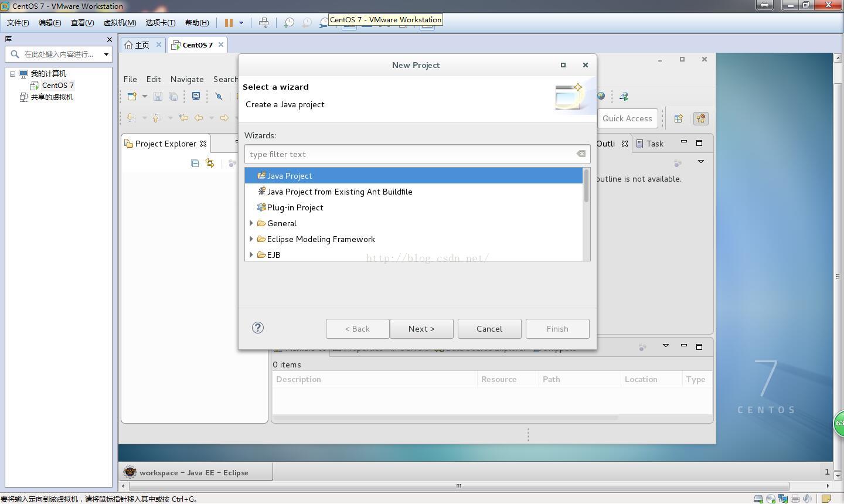Click the skip all breakpoints icon in Eclipse
Image resolution: width=844 pixels, height=504 pixels.
point(219,97)
